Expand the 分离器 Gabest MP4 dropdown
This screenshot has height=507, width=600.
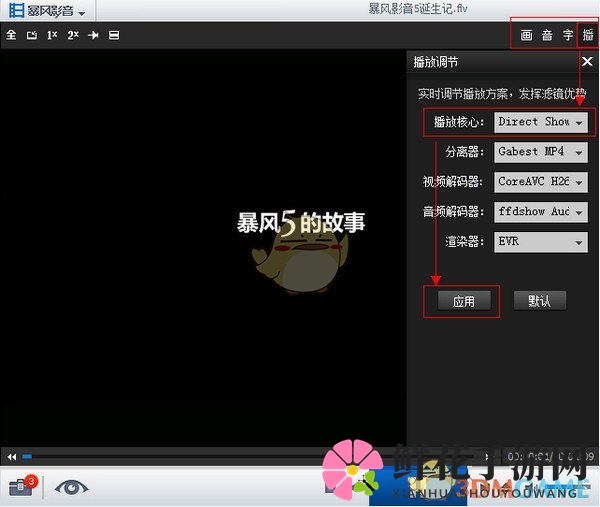coord(541,152)
